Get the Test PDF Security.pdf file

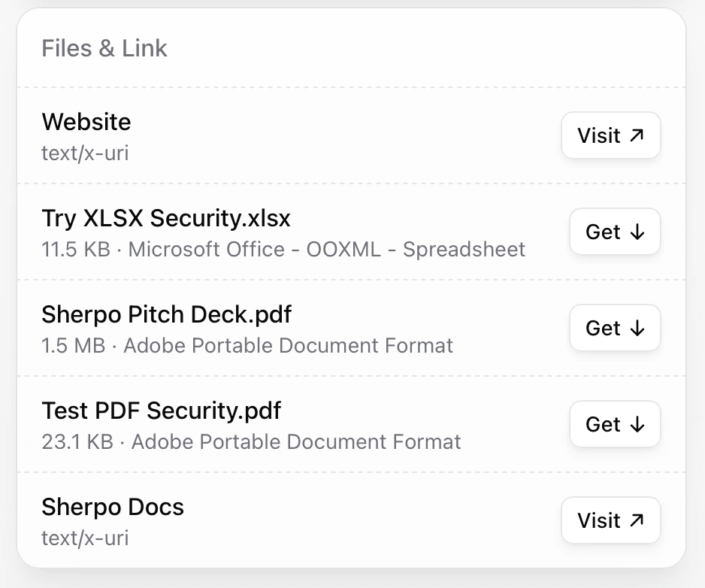615,424
